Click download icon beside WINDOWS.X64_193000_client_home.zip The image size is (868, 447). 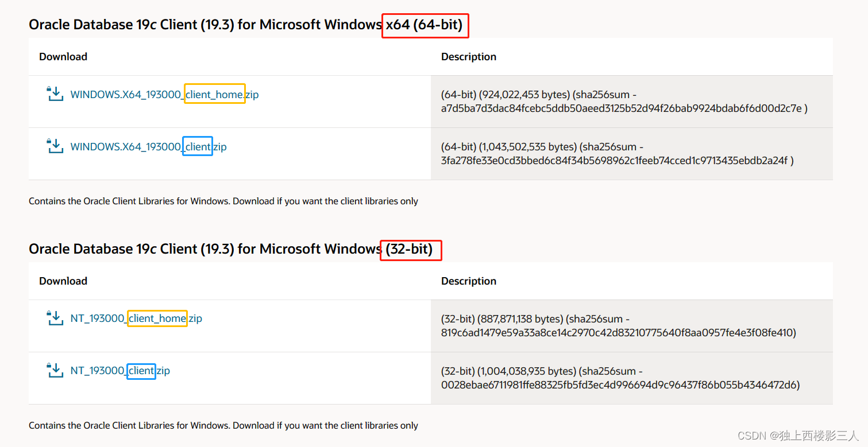[55, 94]
